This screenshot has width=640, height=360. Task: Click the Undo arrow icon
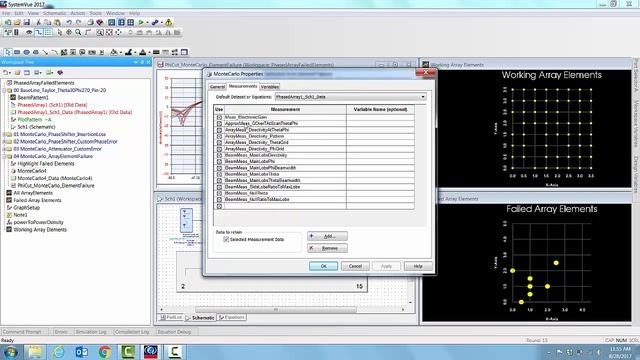pyautogui.click(x=69, y=22)
